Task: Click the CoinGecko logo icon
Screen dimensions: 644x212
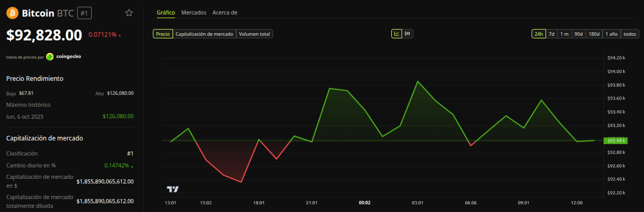Action: [50, 56]
